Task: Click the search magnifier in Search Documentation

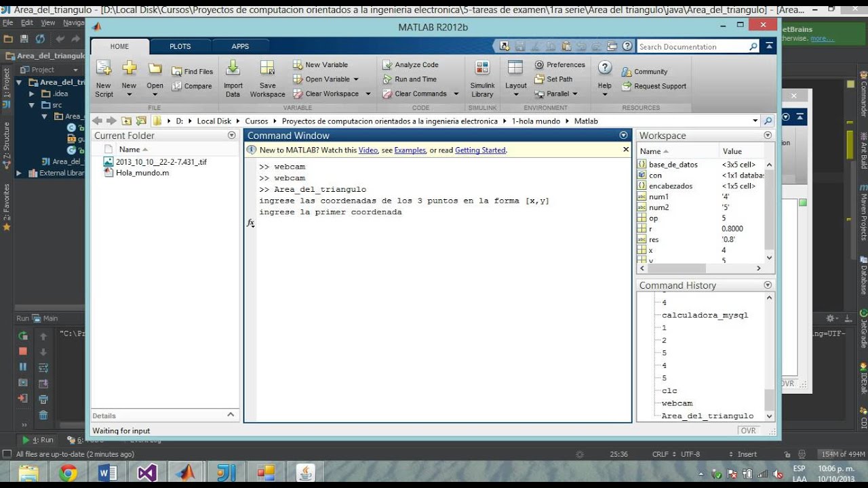Action: point(753,46)
